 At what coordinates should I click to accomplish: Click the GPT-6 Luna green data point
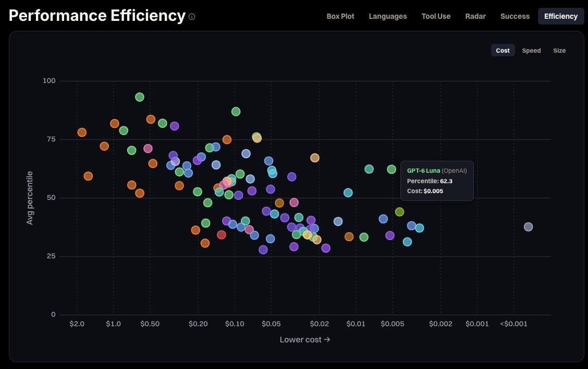391,169
